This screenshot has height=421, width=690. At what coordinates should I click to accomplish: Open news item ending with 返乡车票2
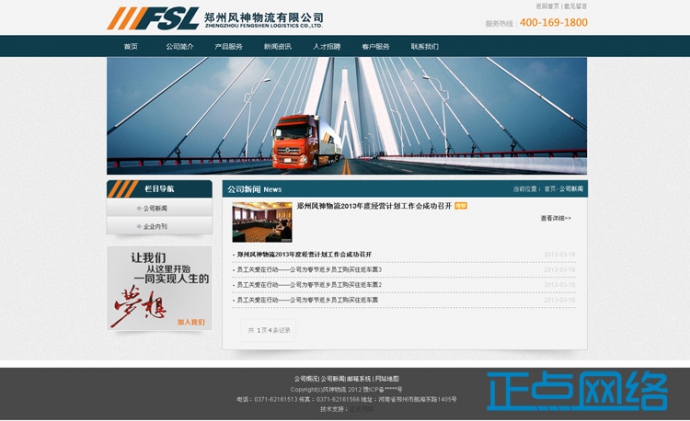pyautogui.click(x=309, y=285)
